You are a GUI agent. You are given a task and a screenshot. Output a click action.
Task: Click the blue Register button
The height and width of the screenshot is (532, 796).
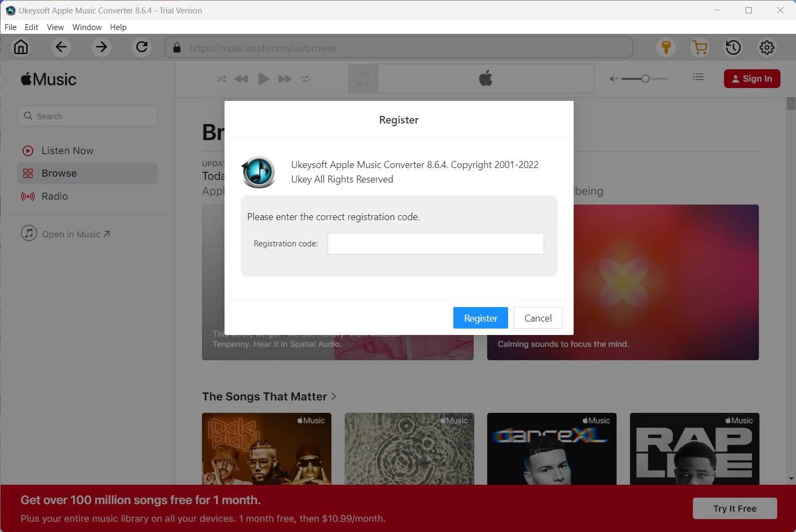click(481, 318)
